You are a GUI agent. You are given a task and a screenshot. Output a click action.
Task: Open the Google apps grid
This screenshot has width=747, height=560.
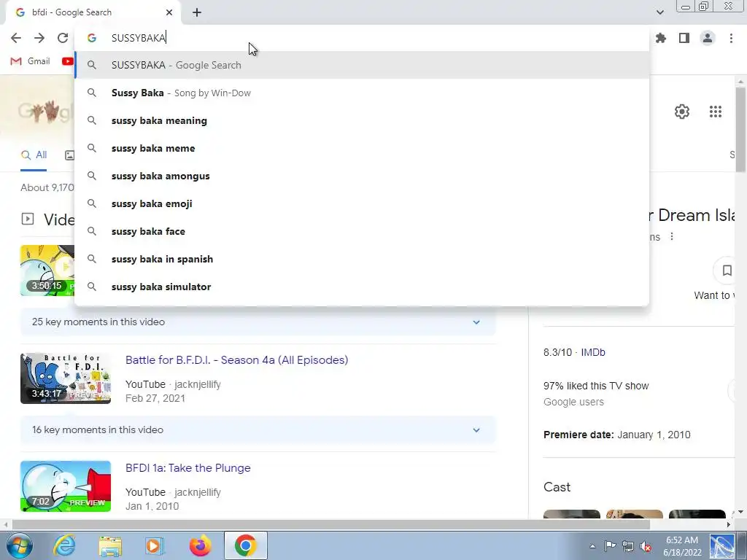tap(716, 112)
